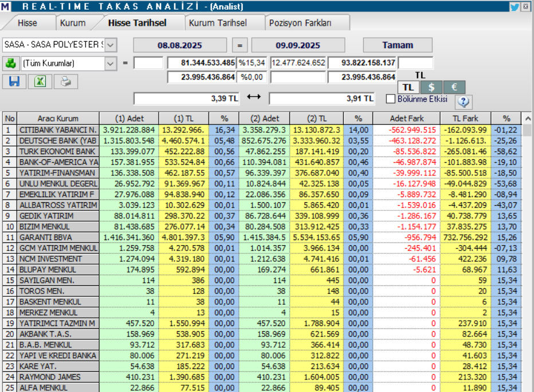
Task: Select the UNLU MENKUL DEGERL row
Action: click(x=262, y=183)
